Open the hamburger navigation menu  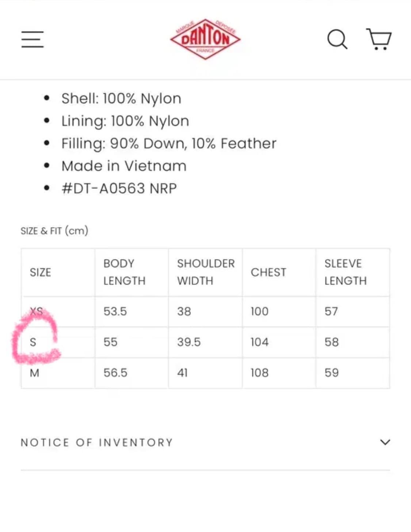tap(33, 39)
